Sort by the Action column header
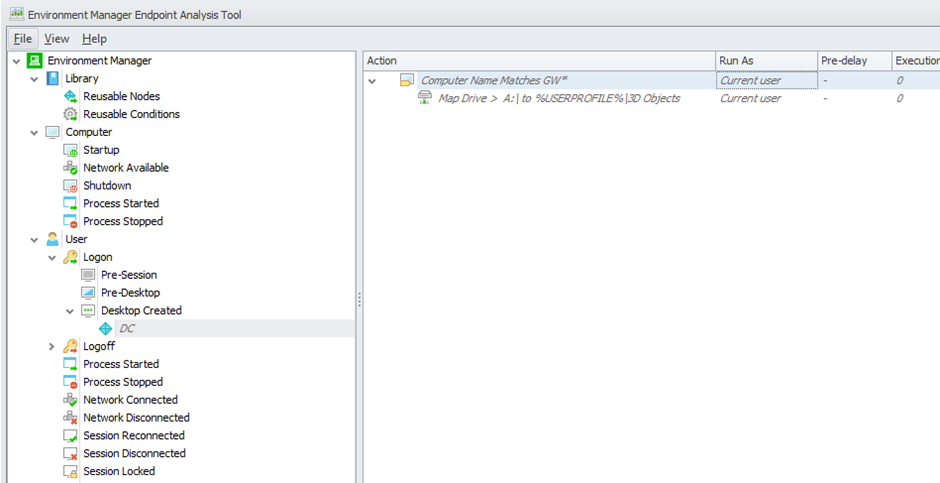Screen dimensions: 940x483 (540, 61)
